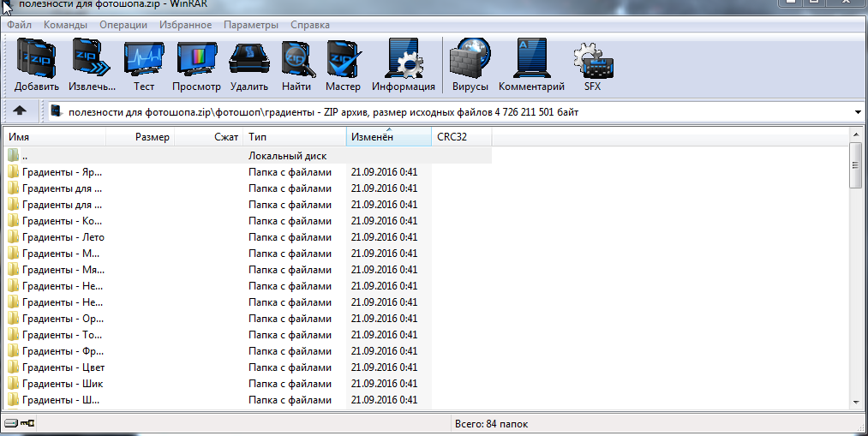
Task: Expand the address bar path dropdown
Action: pyautogui.click(x=858, y=112)
